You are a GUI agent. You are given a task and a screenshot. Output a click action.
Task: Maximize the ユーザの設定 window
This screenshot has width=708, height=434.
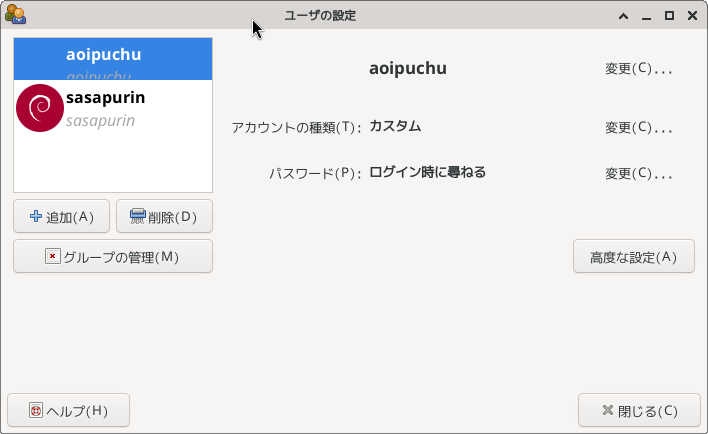669,16
